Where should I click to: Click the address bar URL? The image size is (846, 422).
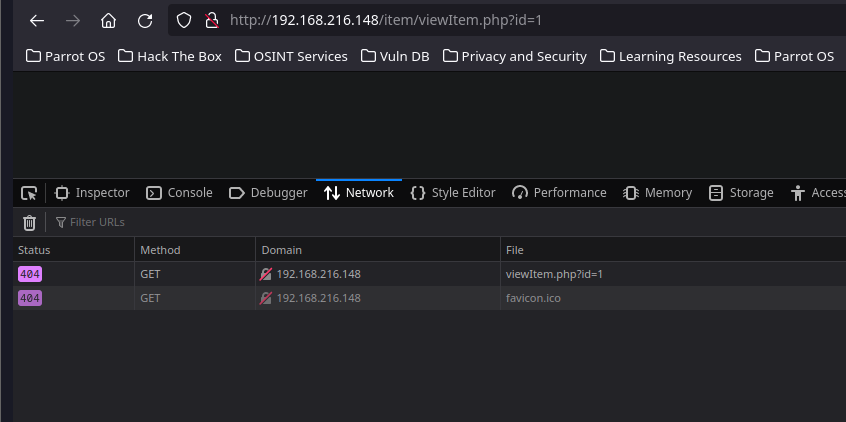pos(386,21)
